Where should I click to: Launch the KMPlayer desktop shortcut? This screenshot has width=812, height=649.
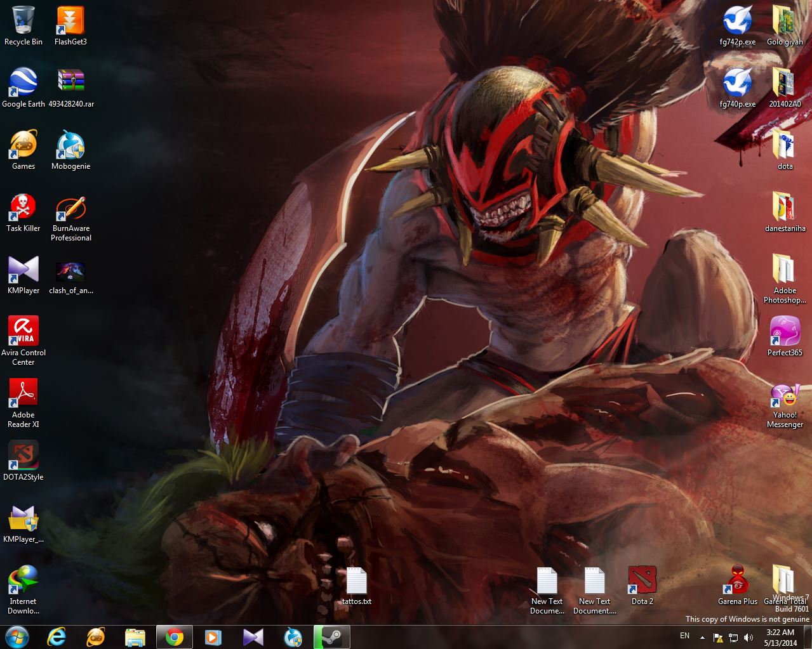[x=23, y=275]
